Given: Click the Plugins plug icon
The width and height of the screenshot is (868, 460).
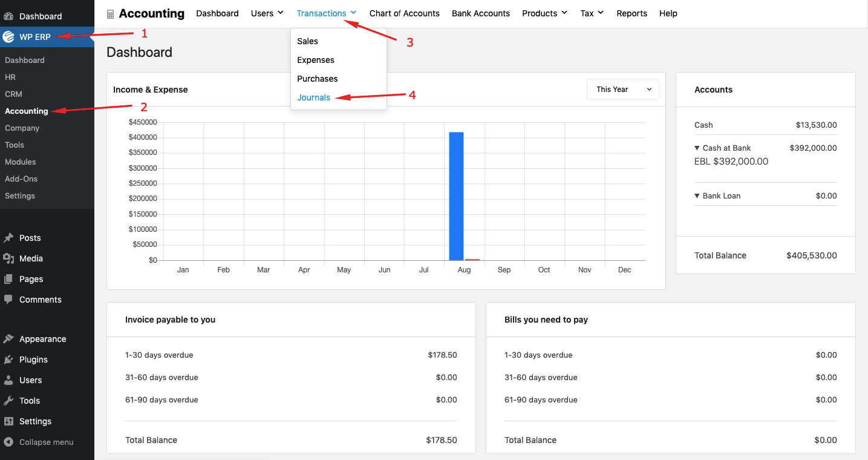Looking at the screenshot, I should pyautogui.click(x=8, y=360).
